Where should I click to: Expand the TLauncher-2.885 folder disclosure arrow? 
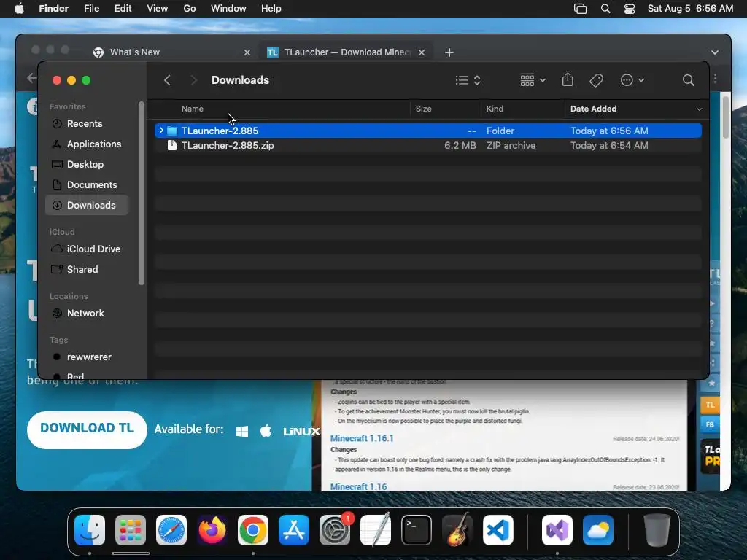[161, 131]
